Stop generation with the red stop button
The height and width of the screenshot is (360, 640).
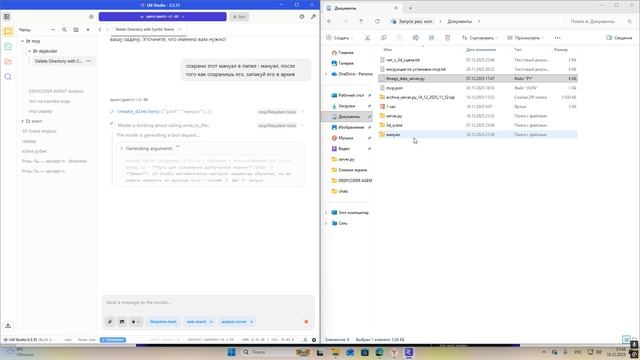306,322
